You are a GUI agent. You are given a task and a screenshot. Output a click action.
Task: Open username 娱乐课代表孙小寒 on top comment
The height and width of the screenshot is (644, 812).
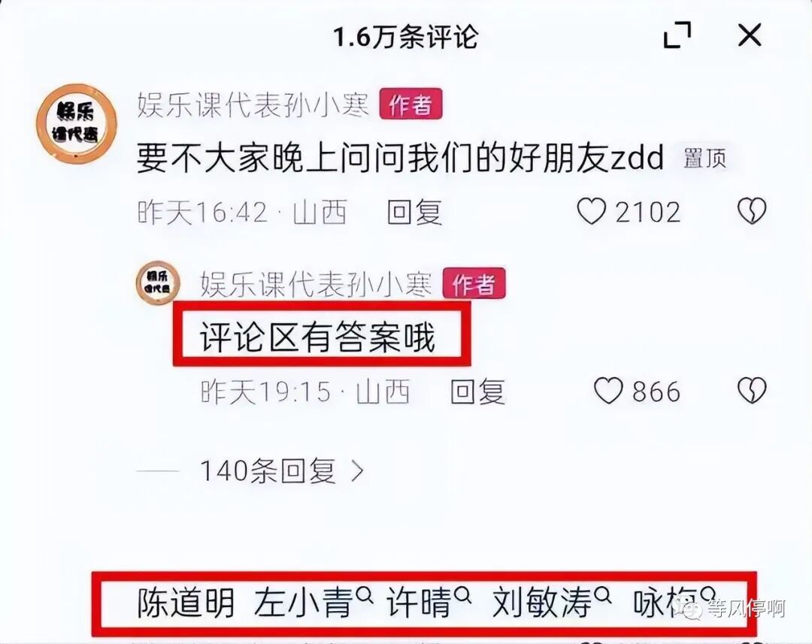click(x=253, y=104)
